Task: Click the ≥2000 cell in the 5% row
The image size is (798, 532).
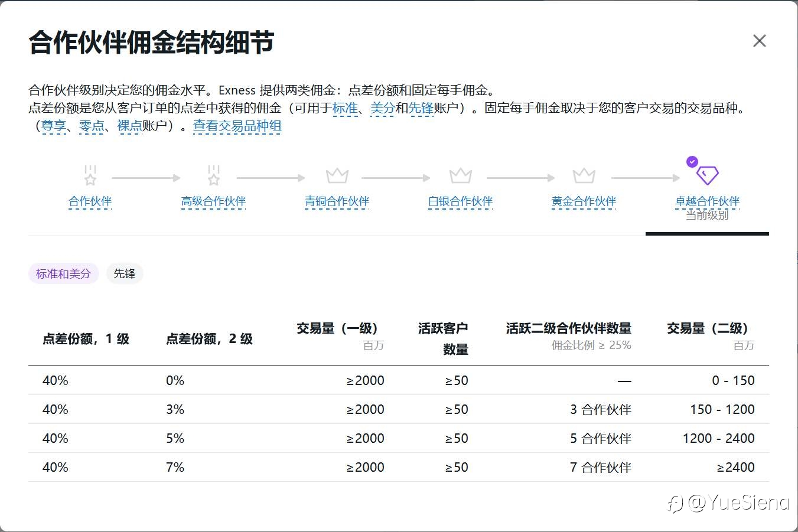Action: 366,438
